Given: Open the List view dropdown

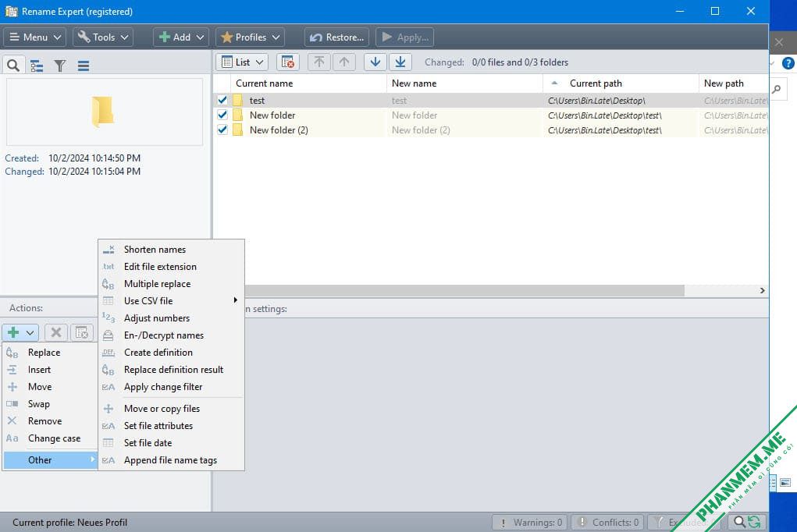Looking at the screenshot, I should point(243,62).
